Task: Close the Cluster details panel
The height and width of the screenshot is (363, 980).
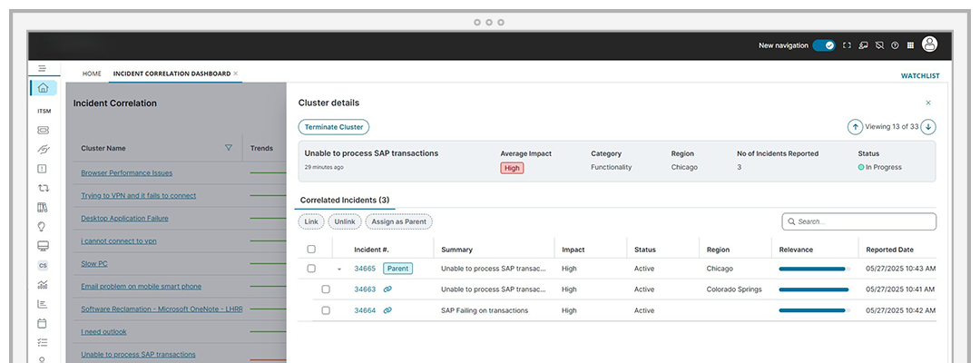Action: (928, 103)
